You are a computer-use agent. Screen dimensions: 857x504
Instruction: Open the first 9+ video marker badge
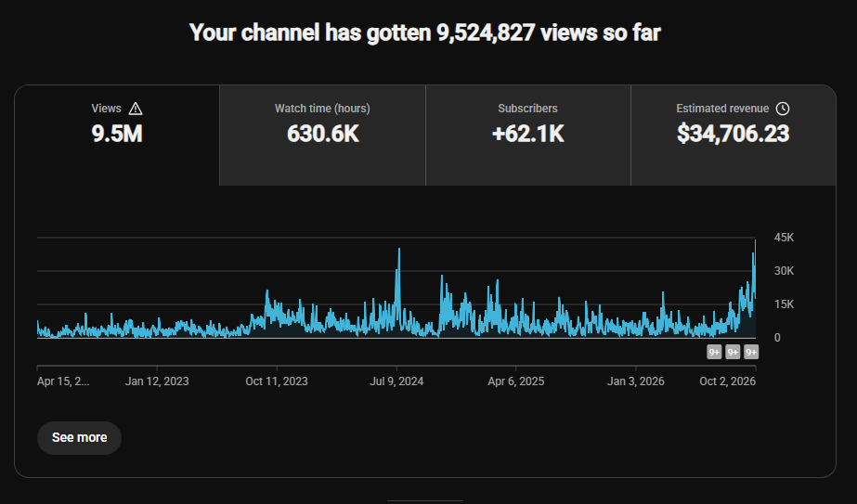point(714,352)
